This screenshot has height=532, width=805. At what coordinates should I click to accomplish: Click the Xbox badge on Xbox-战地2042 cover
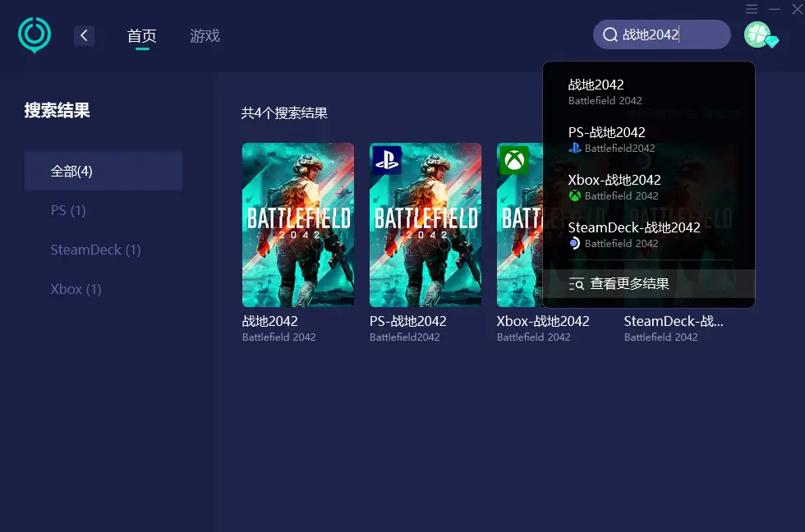click(x=514, y=160)
